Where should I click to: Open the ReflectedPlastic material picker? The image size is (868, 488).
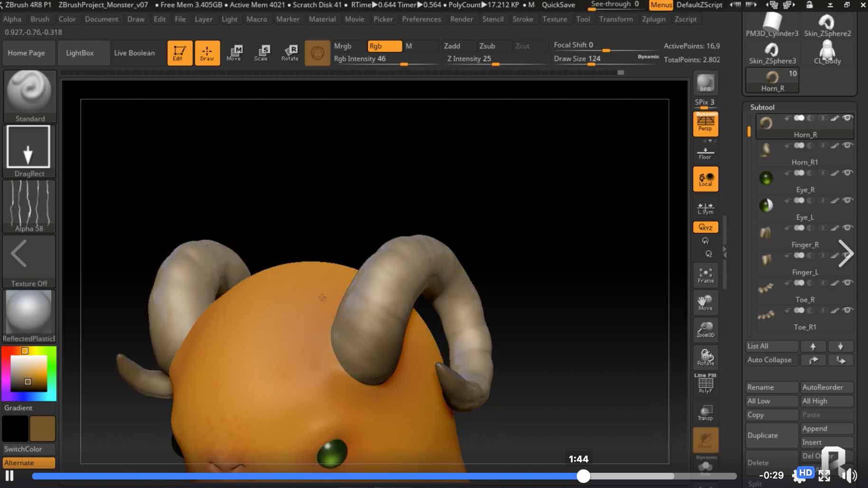pos(29,313)
